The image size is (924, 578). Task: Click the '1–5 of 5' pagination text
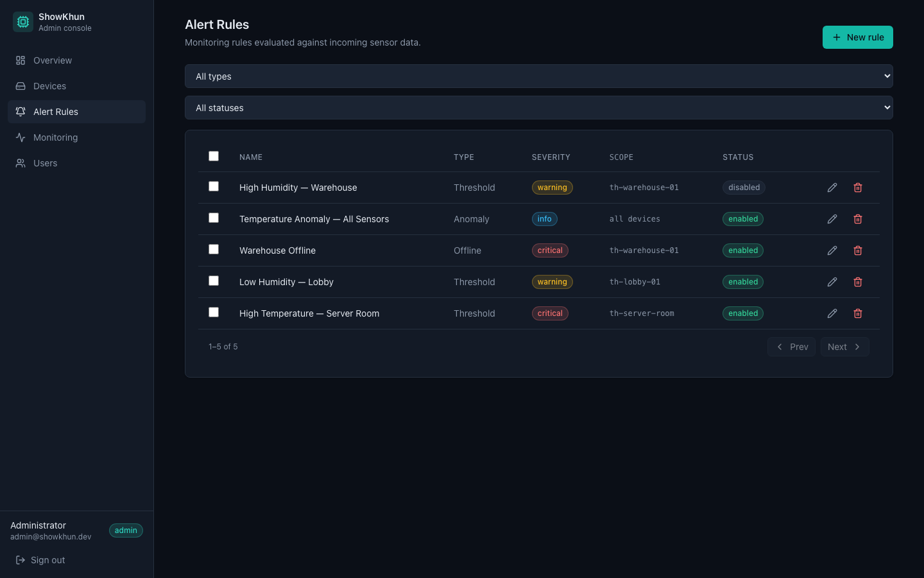[x=223, y=347]
